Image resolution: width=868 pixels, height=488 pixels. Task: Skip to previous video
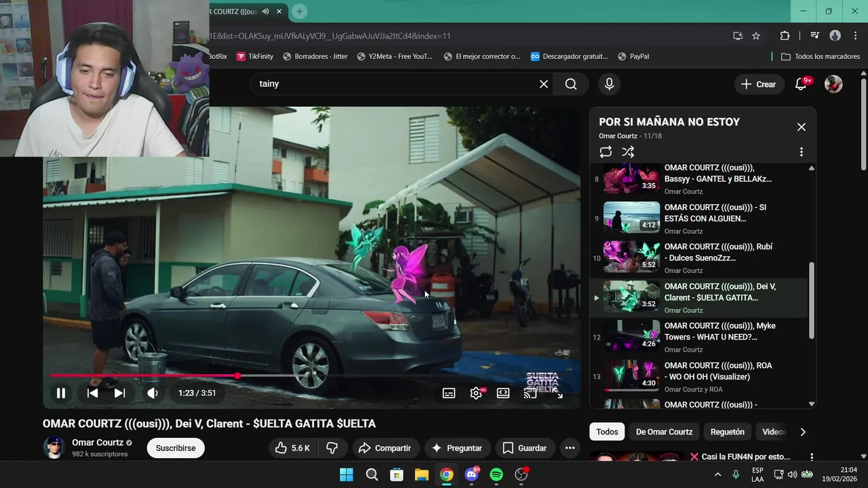coord(92,393)
